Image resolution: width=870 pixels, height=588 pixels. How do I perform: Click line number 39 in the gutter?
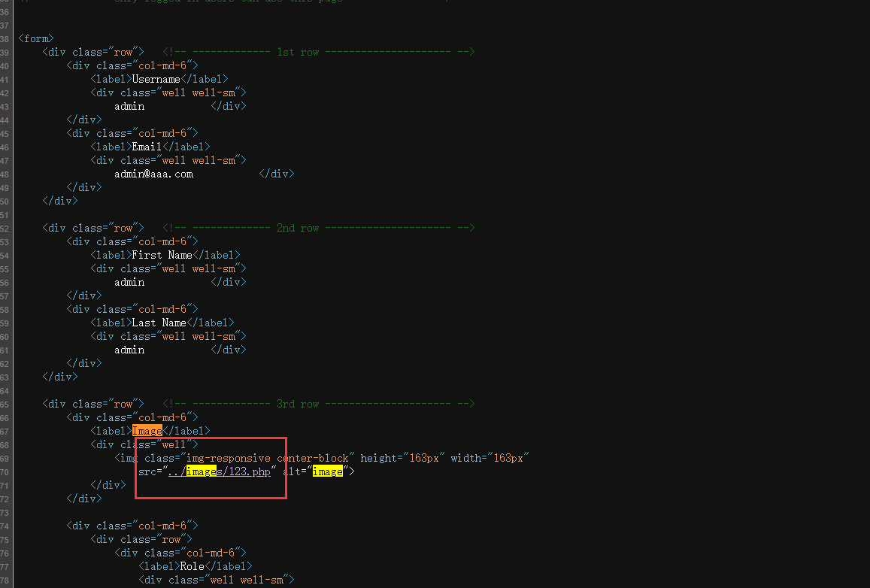click(x=5, y=52)
